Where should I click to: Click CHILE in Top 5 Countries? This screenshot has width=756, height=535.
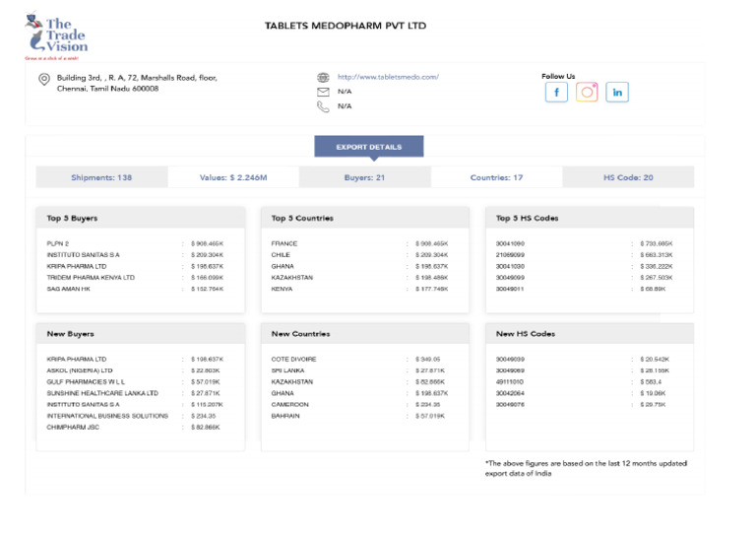tap(281, 255)
